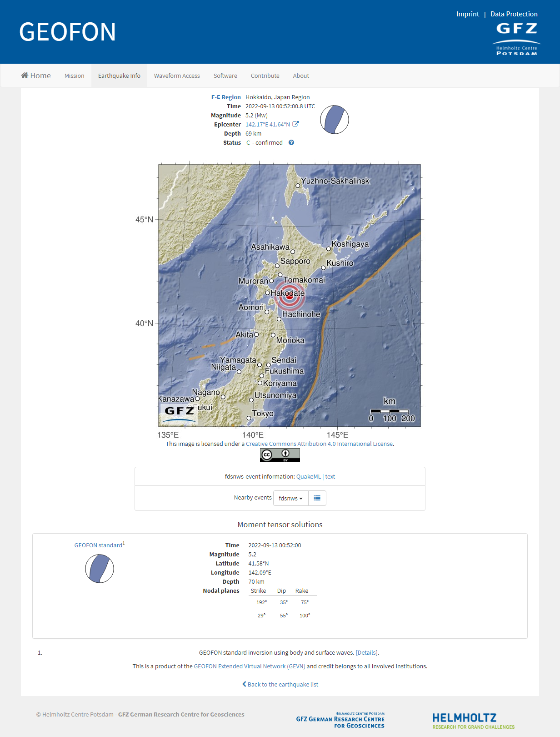The height and width of the screenshot is (737, 560).
Task: Click the Helmholtz footer logo
Action: (474, 721)
